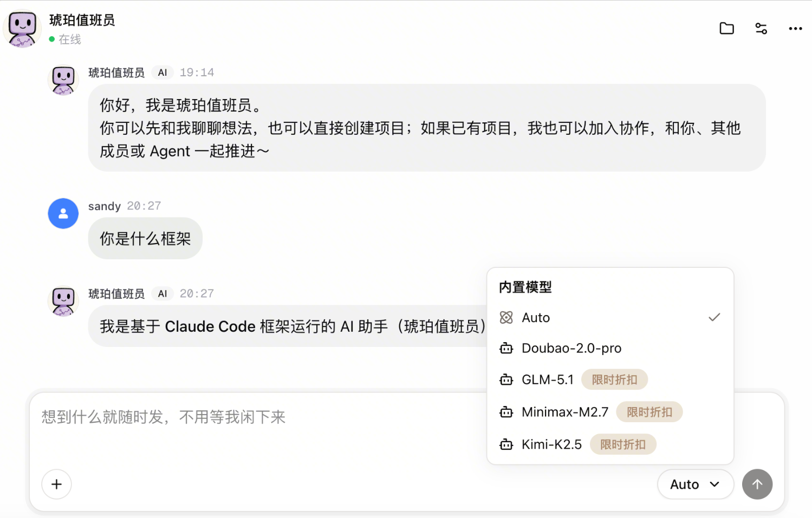Open the settings sliders icon in the header

point(761,28)
